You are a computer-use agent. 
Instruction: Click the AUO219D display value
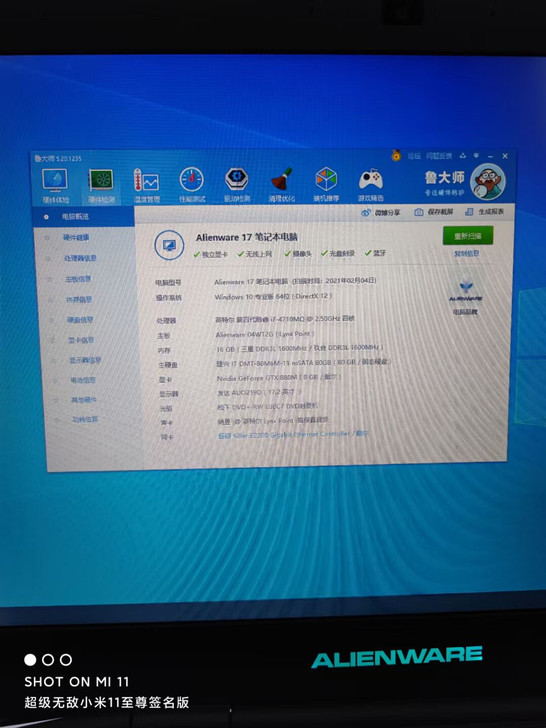(x=260, y=392)
